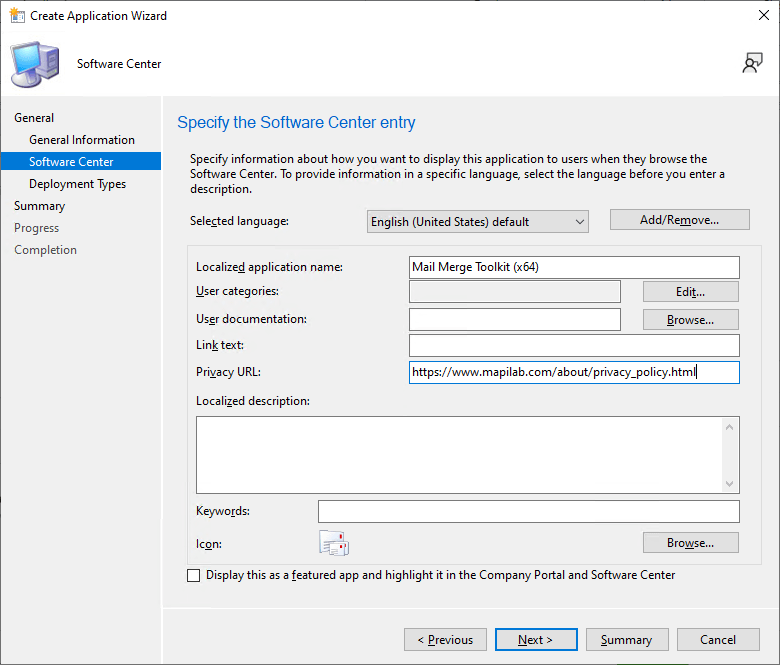Click the 'Selected language:' label
Viewport: 780px width, 665px height.
click(x=239, y=221)
